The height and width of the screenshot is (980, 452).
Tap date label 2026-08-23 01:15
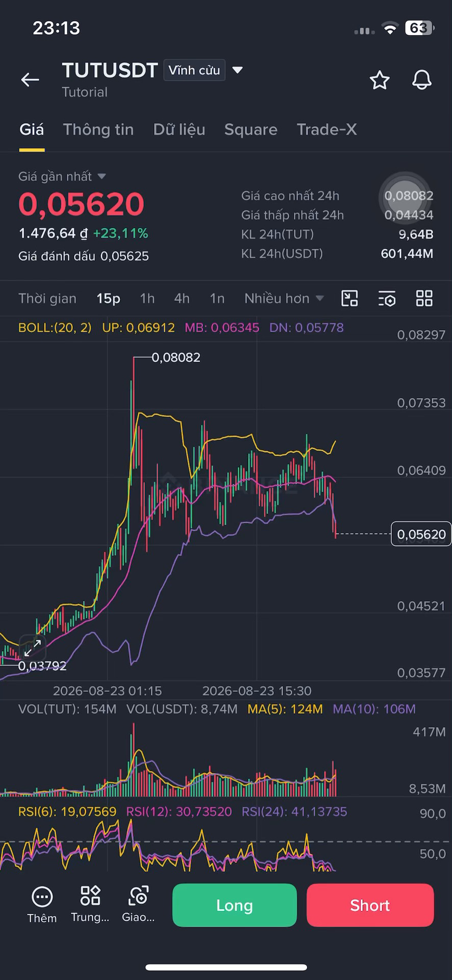[107, 691]
